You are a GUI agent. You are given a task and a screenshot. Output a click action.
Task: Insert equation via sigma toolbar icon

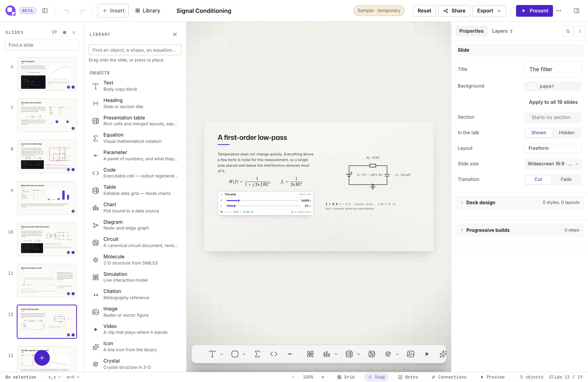point(257,354)
